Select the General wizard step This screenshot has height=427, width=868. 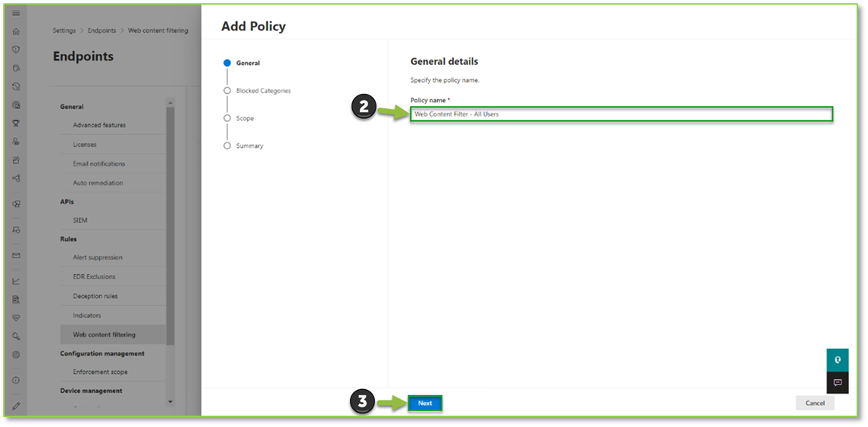coord(247,64)
